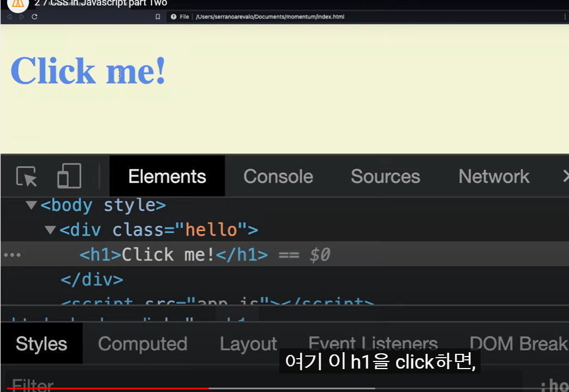This screenshot has width=569, height=392.
Task: Open the Layout pane tab
Action: point(249,344)
